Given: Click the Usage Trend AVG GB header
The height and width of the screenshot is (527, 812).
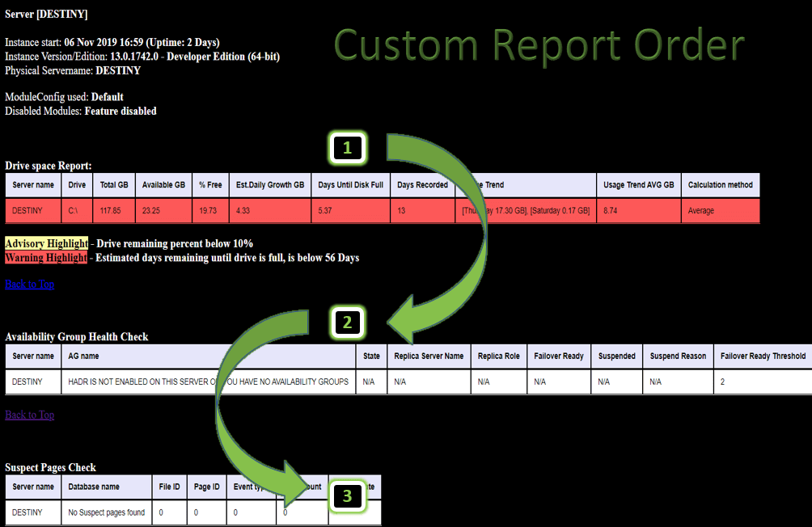Looking at the screenshot, I should tap(638, 185).
